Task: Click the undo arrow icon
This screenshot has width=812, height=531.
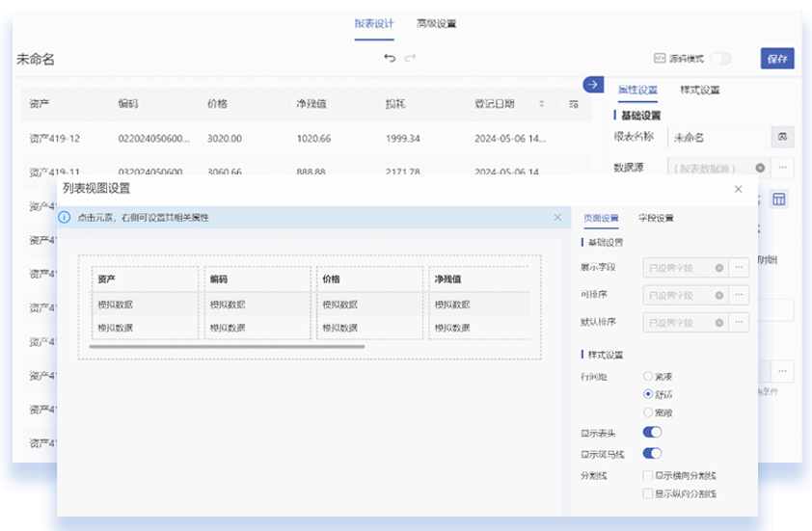Action: 390,58
